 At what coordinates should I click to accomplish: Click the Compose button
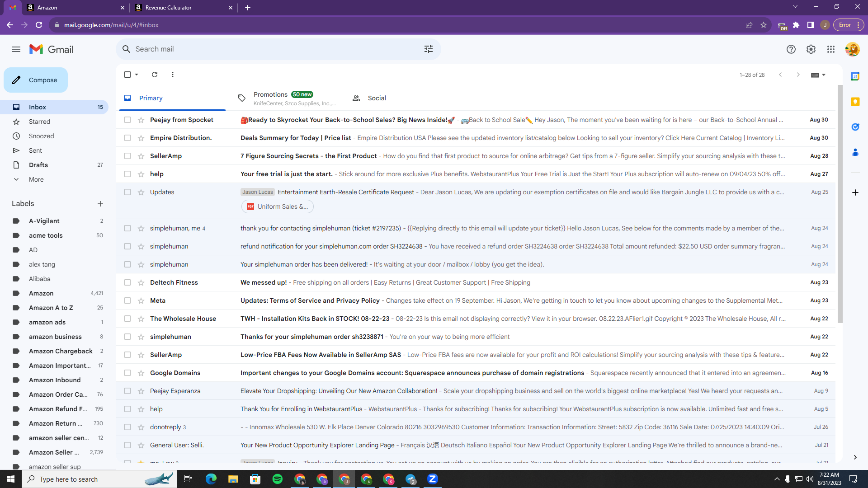tap(36, 80)
